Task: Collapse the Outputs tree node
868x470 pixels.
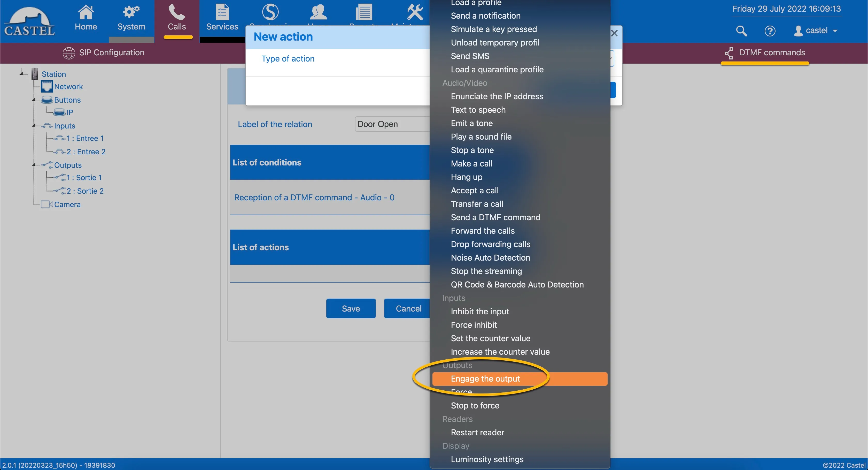Action: pos(34,165)
